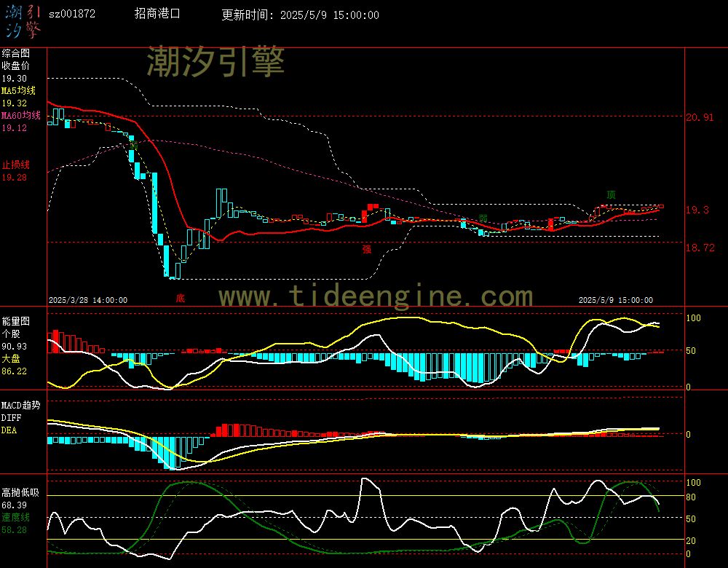Select the 大盘 energy value 86.22
The height and width of the screenshot is (568, 728).
[x=15, y=371]
